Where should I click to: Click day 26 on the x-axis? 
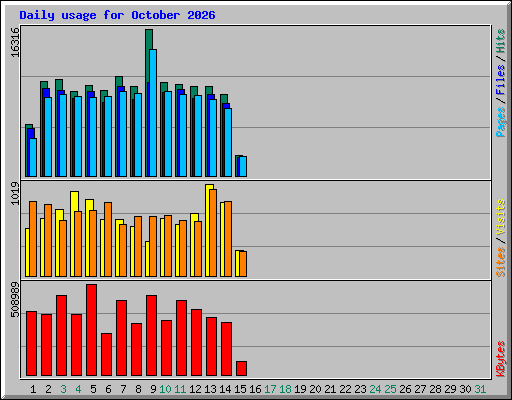coord(405,389)
